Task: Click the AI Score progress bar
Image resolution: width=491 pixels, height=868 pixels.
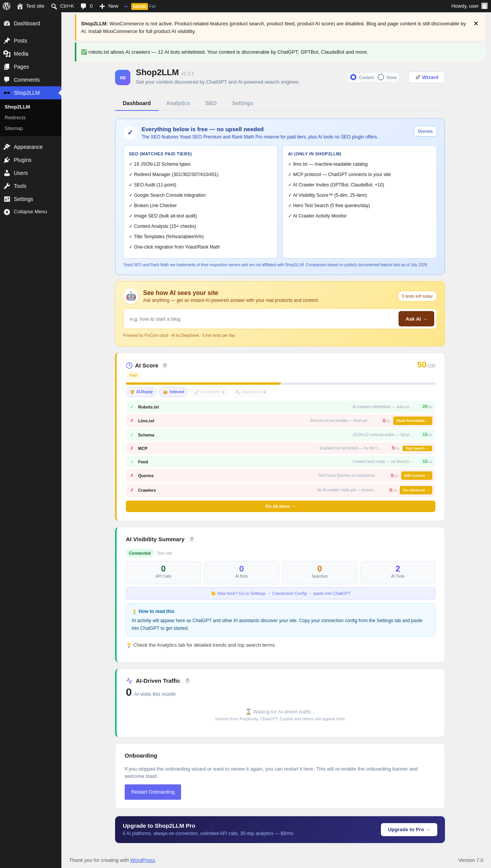Action: point(280,384)
